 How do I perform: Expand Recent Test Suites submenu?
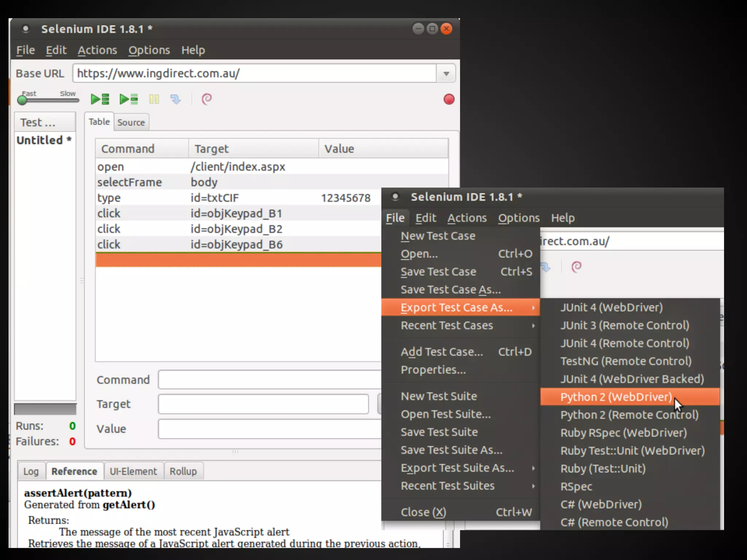pyautogui.click(x=461, y=486)
